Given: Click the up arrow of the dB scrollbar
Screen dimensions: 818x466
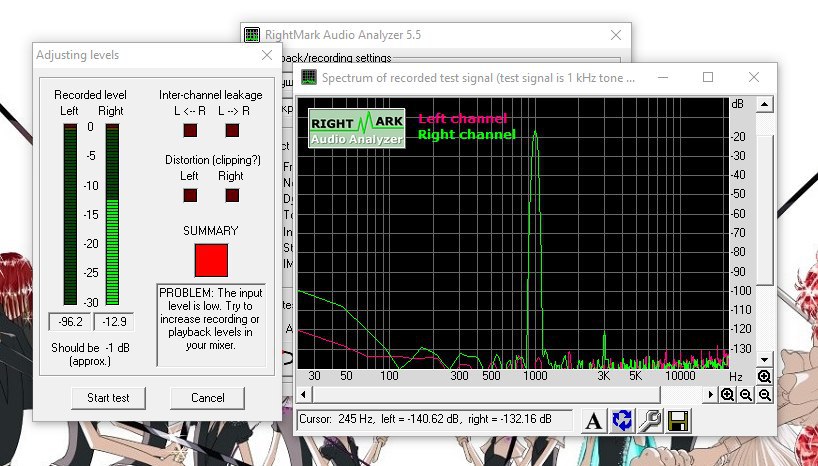Looking at the screenshot, I should click(x=764, y=104).
